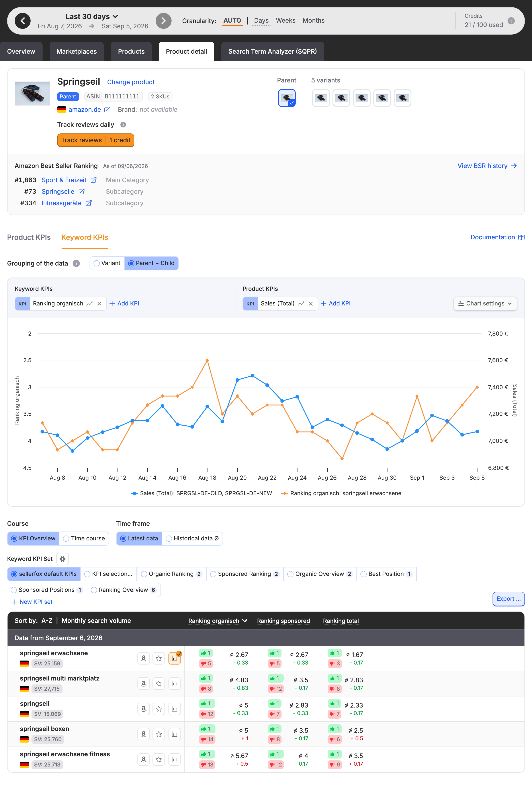Add a new Product KPI
Screen dimensions: 532x786
click(x=336, y=304)
